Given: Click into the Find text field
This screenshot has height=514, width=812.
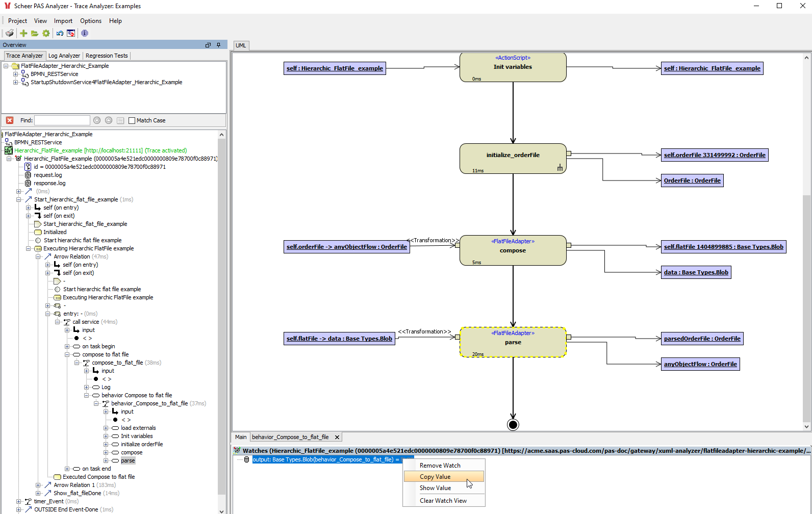Looking at the screenshot, I should [x=62, y=120].
